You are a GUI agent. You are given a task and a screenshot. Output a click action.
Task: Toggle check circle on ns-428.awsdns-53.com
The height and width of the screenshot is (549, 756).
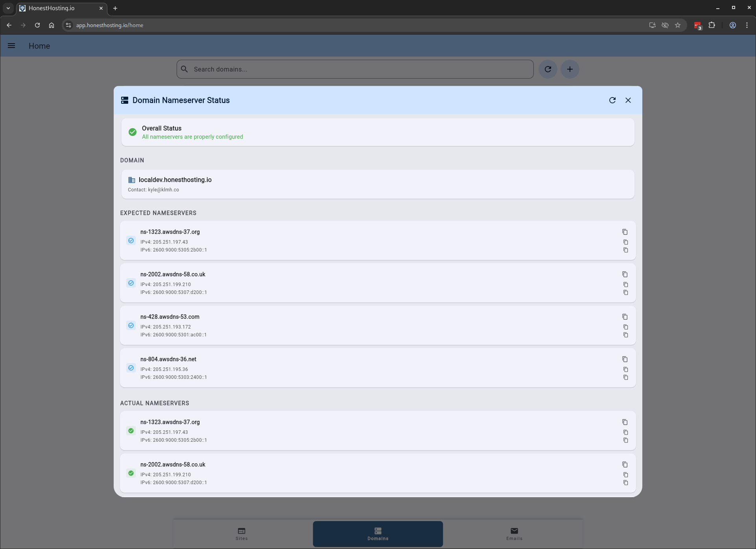click(131, 325)
